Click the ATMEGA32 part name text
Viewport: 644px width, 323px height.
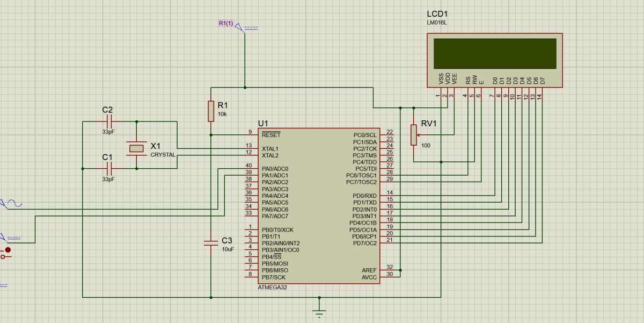274,288
